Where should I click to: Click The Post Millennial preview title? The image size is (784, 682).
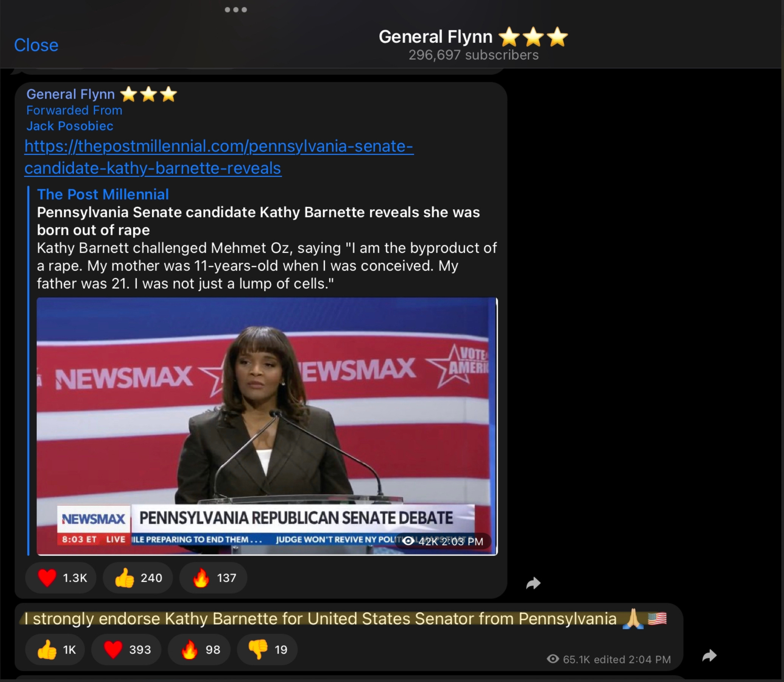pos(103,195)
